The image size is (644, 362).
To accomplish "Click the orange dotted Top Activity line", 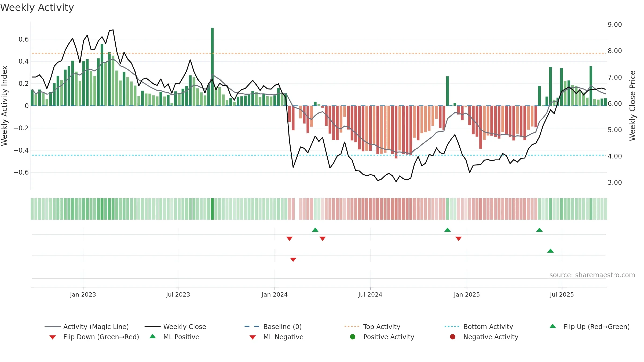I will click(x=319, y=53).
